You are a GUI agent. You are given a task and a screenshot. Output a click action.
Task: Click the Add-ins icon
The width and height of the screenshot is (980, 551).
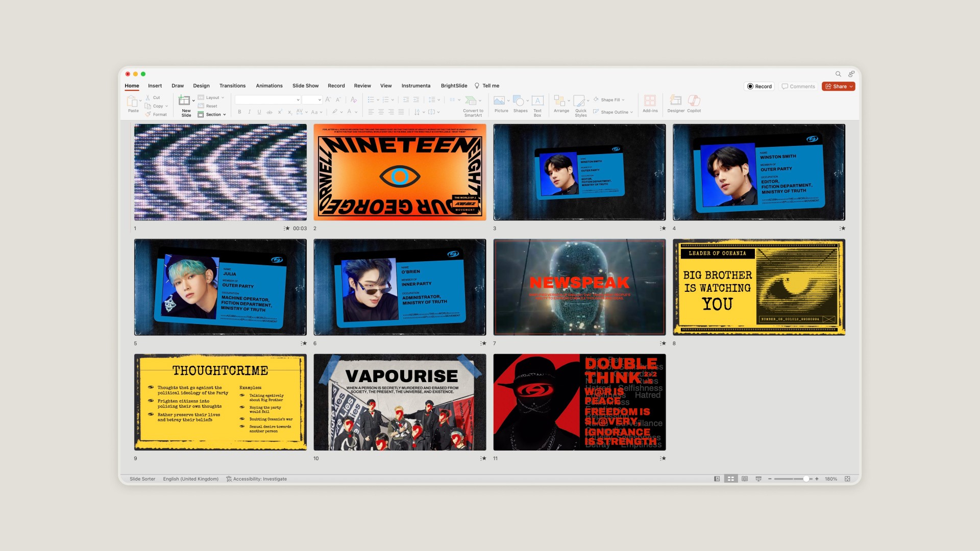(x=650, y=101)
